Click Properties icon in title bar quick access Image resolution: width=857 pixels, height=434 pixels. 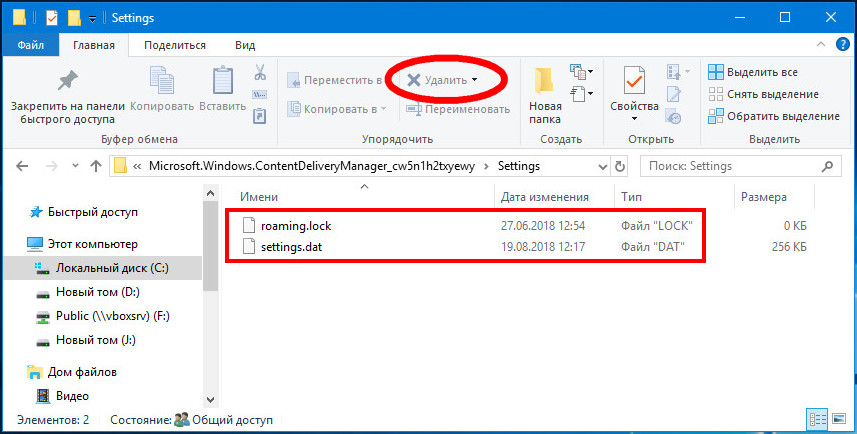pos(52,17)
